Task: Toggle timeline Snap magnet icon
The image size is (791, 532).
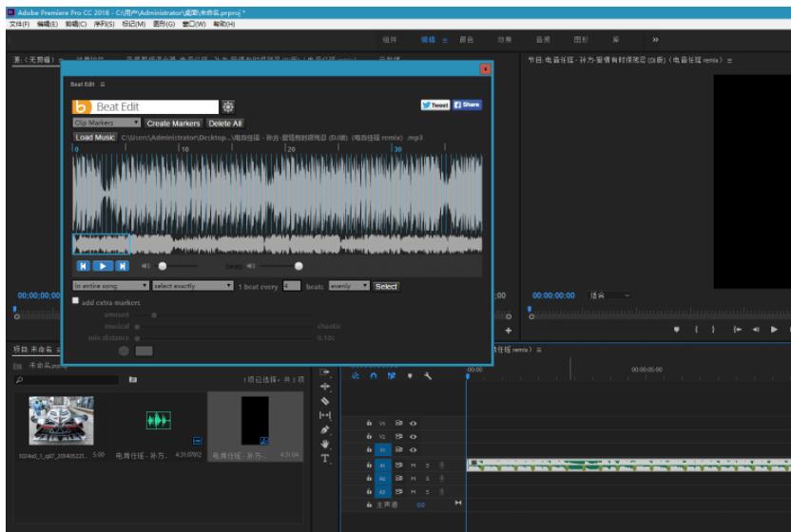Action: click(374, 375)
